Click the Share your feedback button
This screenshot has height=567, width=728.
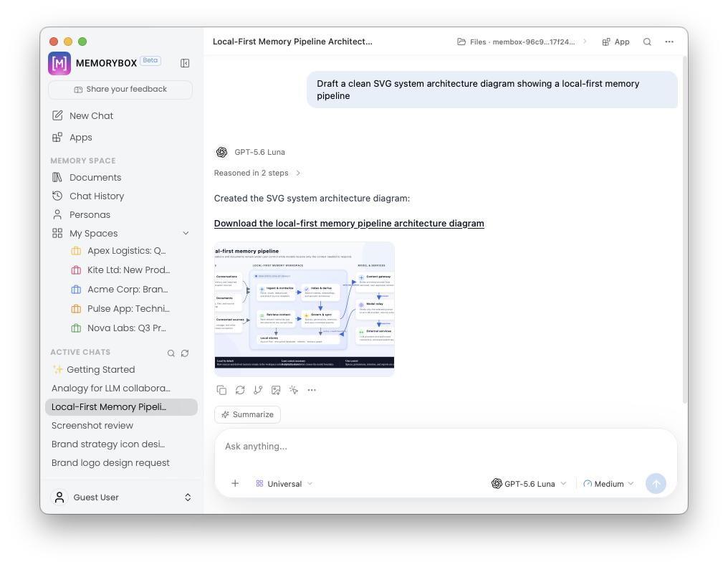[x=120, y=90]
